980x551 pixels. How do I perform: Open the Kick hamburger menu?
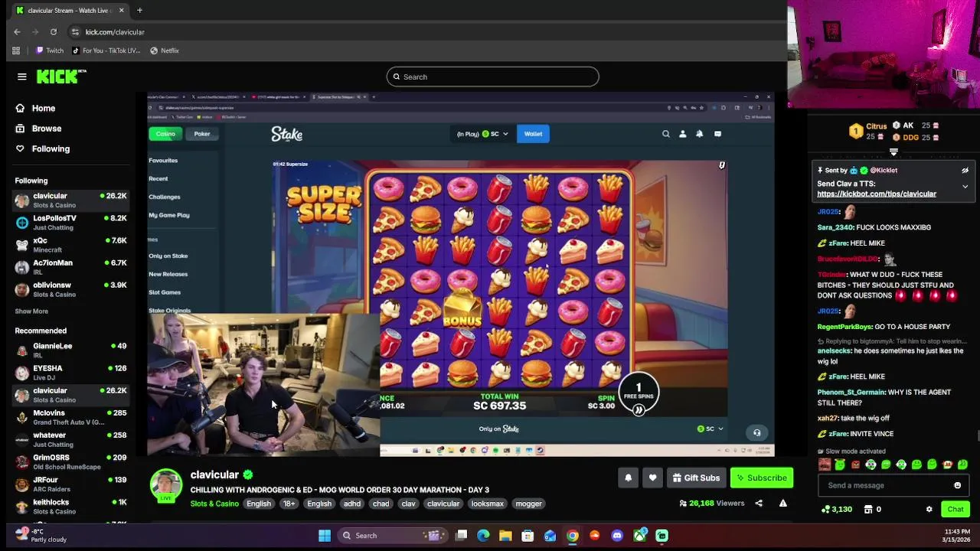(x=21, y=77)
